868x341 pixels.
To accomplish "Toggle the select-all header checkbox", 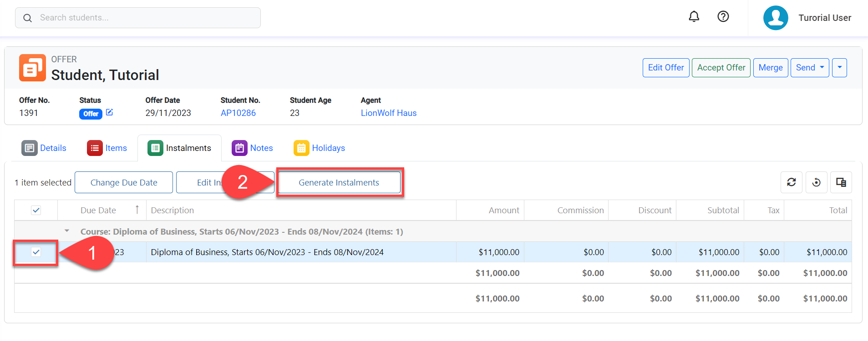I will 36,210.
